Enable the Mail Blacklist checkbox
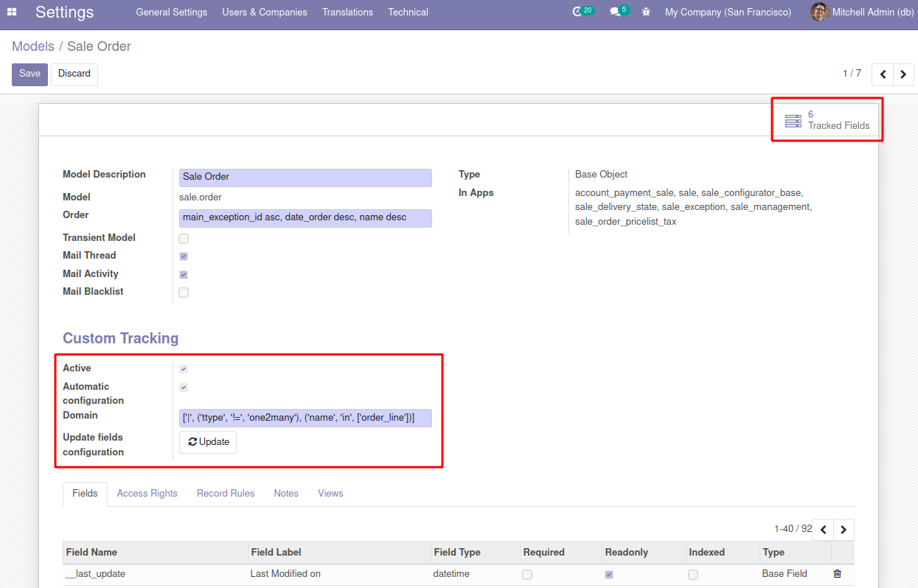918x588 pixels. (183, 292)
